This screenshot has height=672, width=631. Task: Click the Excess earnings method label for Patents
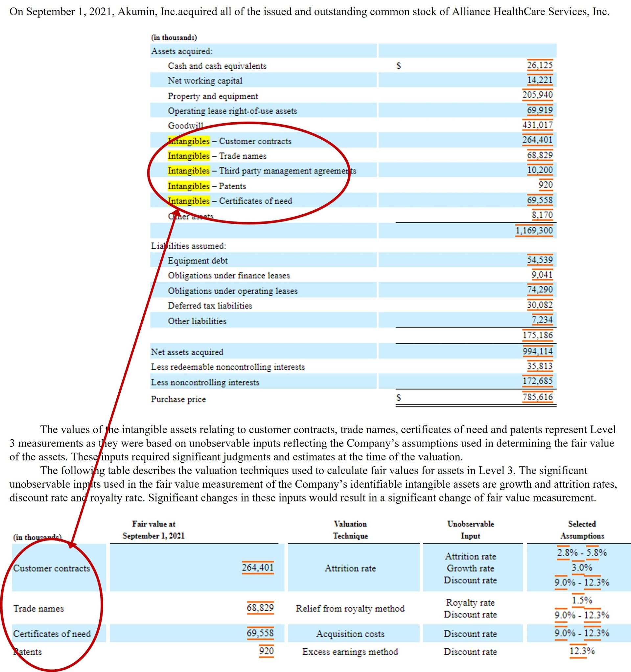tap(350, 652)
